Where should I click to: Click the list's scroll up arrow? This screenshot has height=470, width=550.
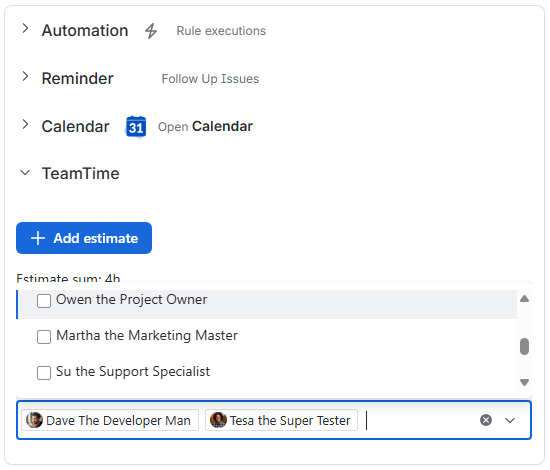pos(524,299)
